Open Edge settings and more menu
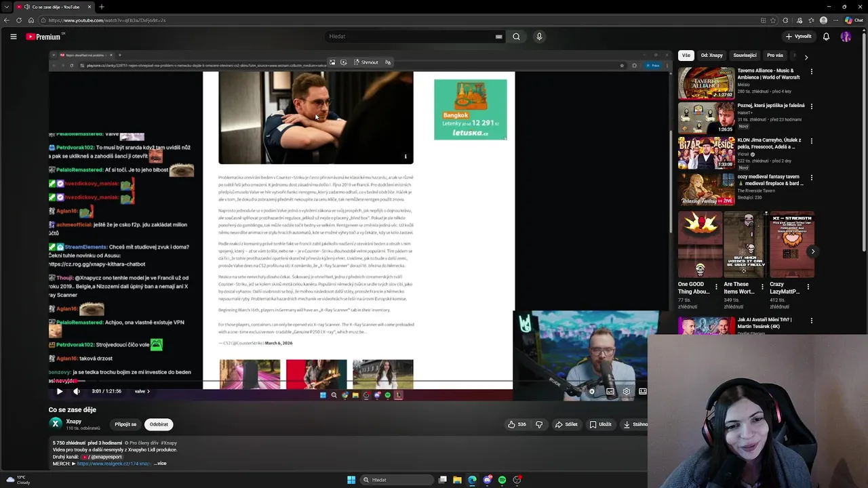The image size is (868, 488). point(836,20)
